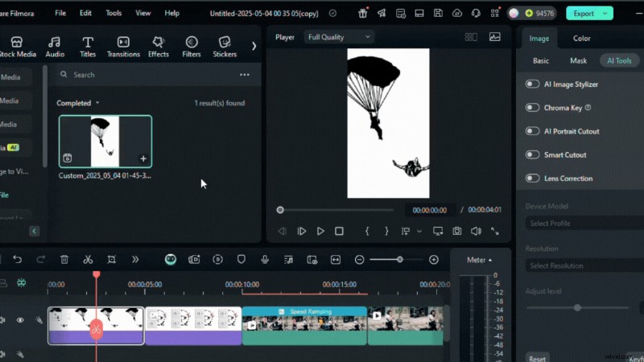
Task: Open the Effects library
Action: point(158,47)
